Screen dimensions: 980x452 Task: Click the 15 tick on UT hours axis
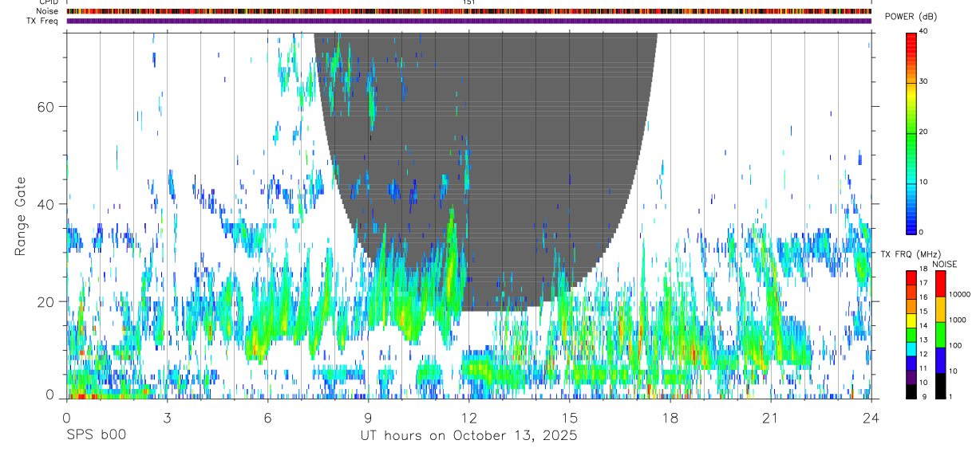click(x=569, y=417)
